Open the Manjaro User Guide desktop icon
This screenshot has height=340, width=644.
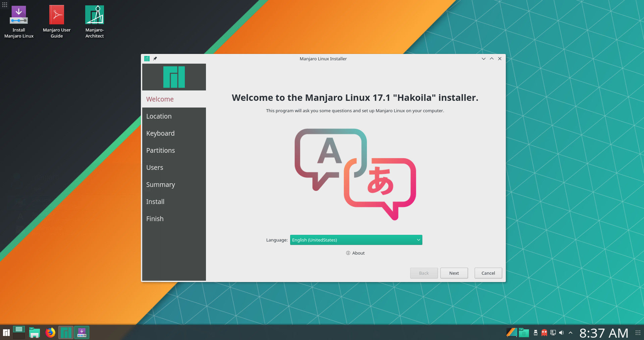(x=57, y=22)
